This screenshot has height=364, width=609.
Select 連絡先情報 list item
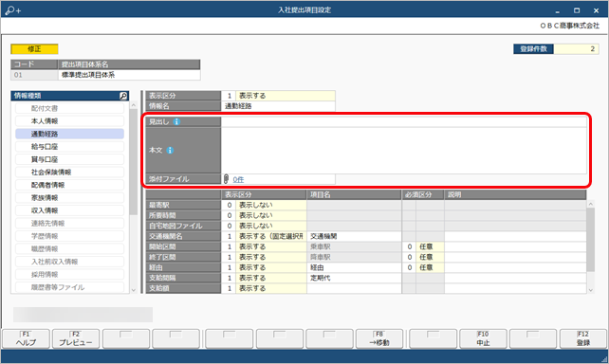(x=69, y=224)
